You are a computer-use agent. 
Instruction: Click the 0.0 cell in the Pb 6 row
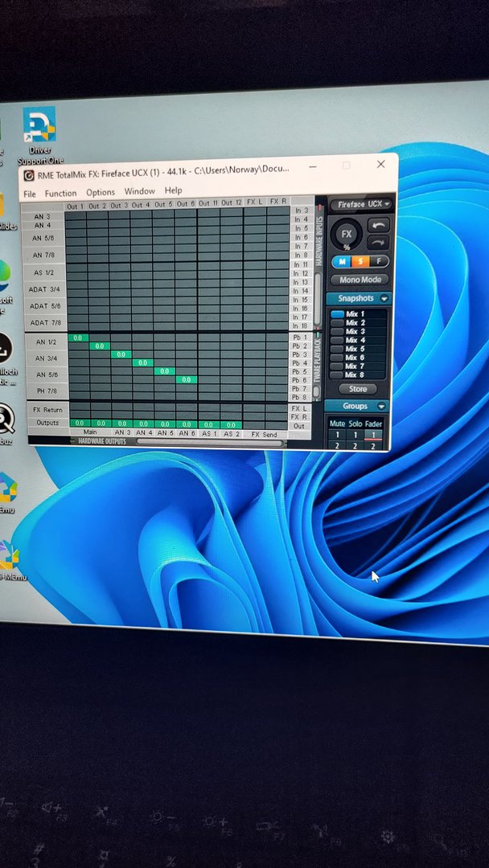pyautogui.click(x=187, y=379)
